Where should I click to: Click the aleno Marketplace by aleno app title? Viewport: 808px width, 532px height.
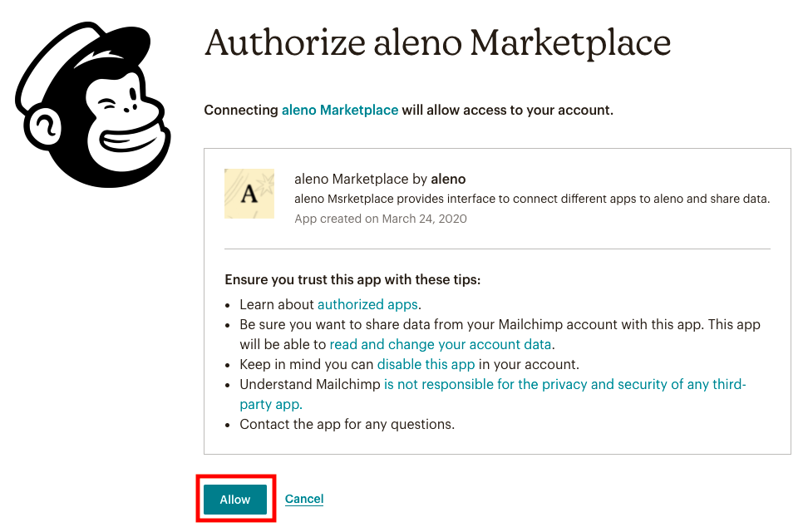380,179
